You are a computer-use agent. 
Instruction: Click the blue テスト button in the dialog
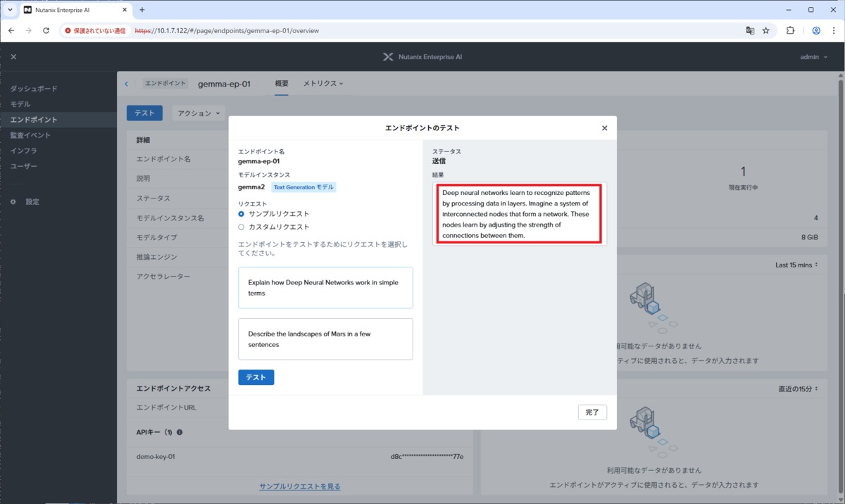(x=256, y=377)
